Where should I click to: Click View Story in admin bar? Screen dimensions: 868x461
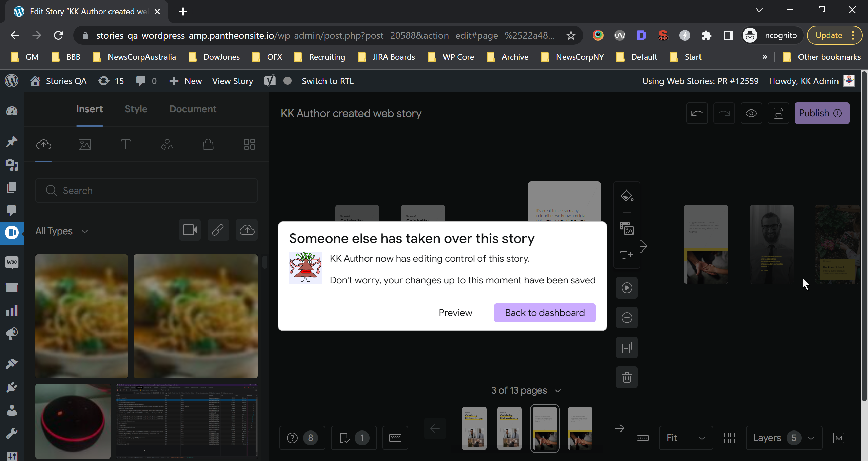click(233, 81)
